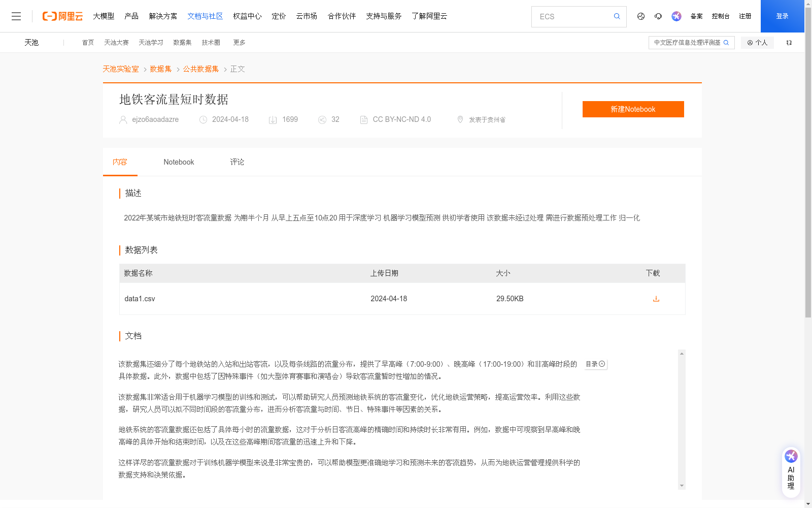This screenshot has width=812, height=508.
Task: Click the 数据名称 column header
Action: pyautogui.click(x=138, y=273)
